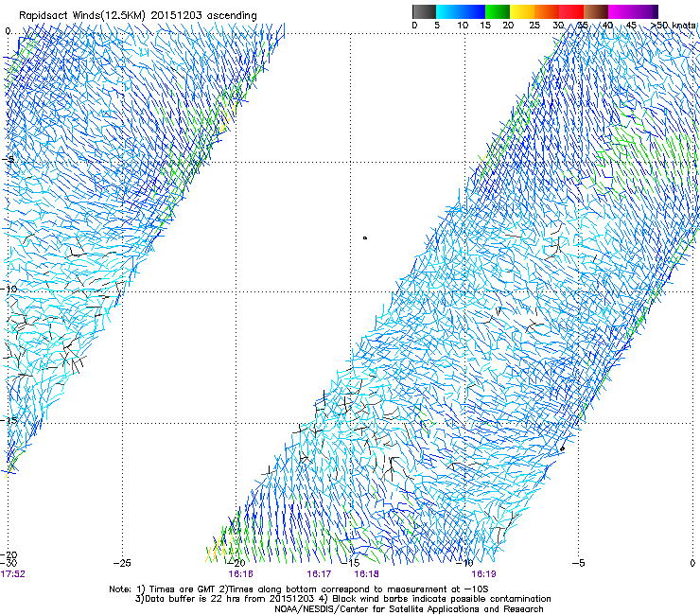Click the '25' legend scale label
This screenshot has height=615, width=700.
click(534, 26)
